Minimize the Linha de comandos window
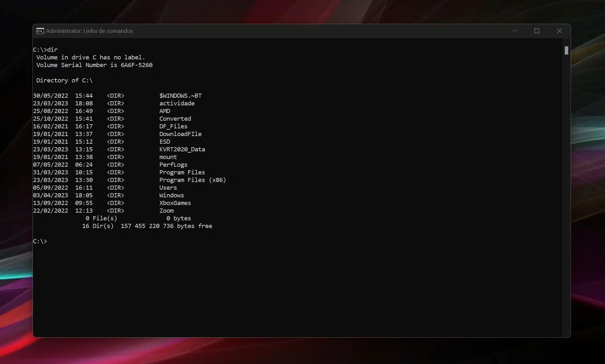This screenshot has width=605, height=364. tap(515, 31)
